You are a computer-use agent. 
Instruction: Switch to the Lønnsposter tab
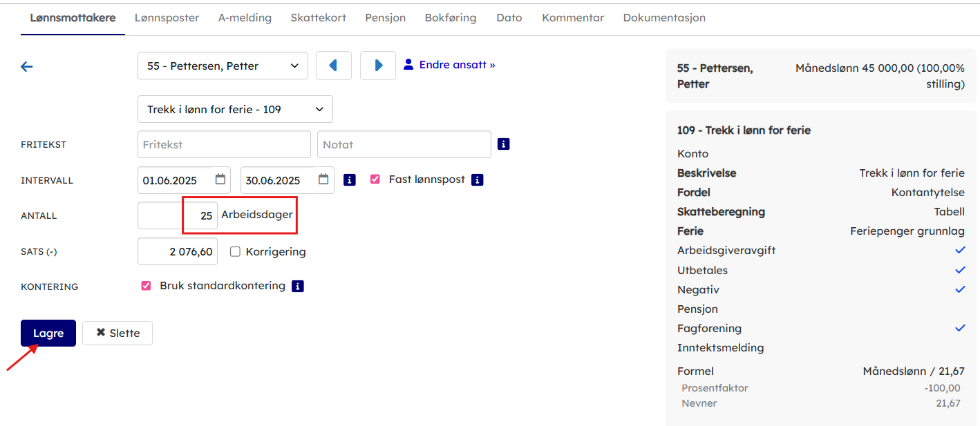(167, 18)
